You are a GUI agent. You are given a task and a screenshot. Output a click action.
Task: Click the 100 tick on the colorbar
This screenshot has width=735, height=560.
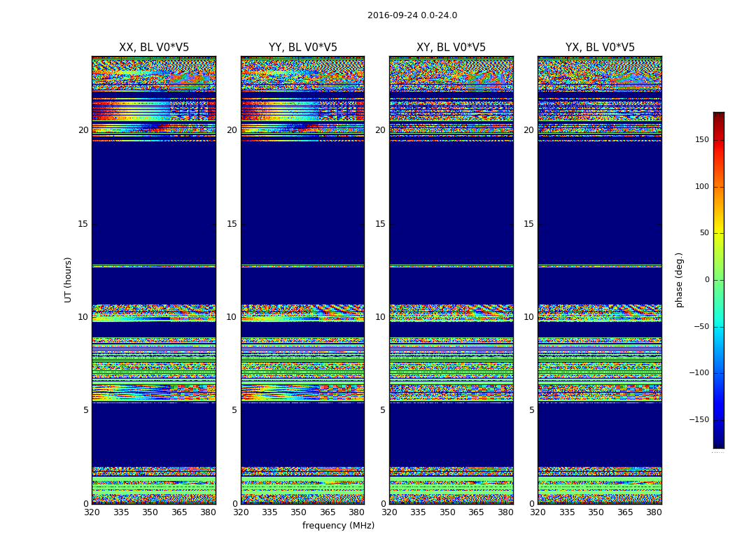click(702, 186)
